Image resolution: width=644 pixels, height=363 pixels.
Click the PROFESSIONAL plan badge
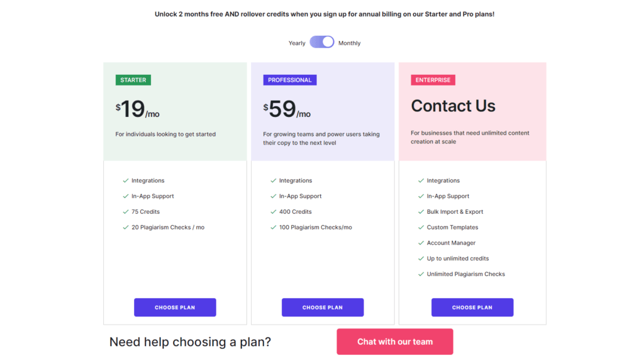point(289,80)
